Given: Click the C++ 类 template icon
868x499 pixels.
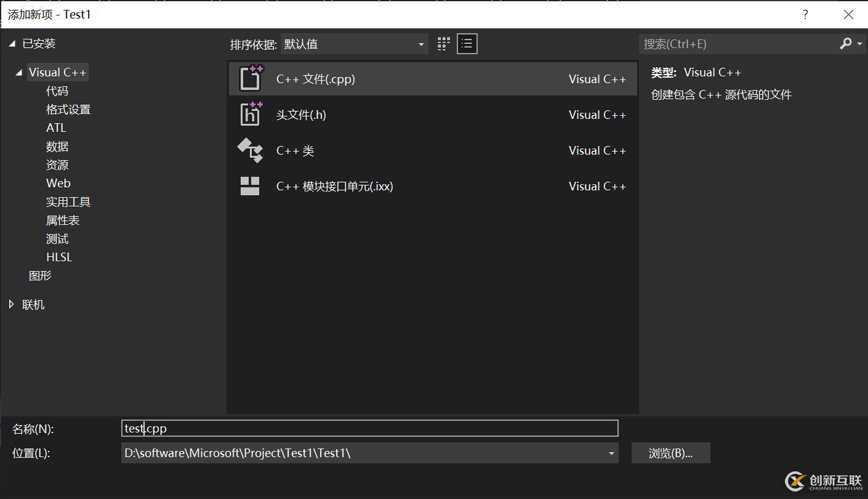Looking at the screenshot, I should click(250, 150).
